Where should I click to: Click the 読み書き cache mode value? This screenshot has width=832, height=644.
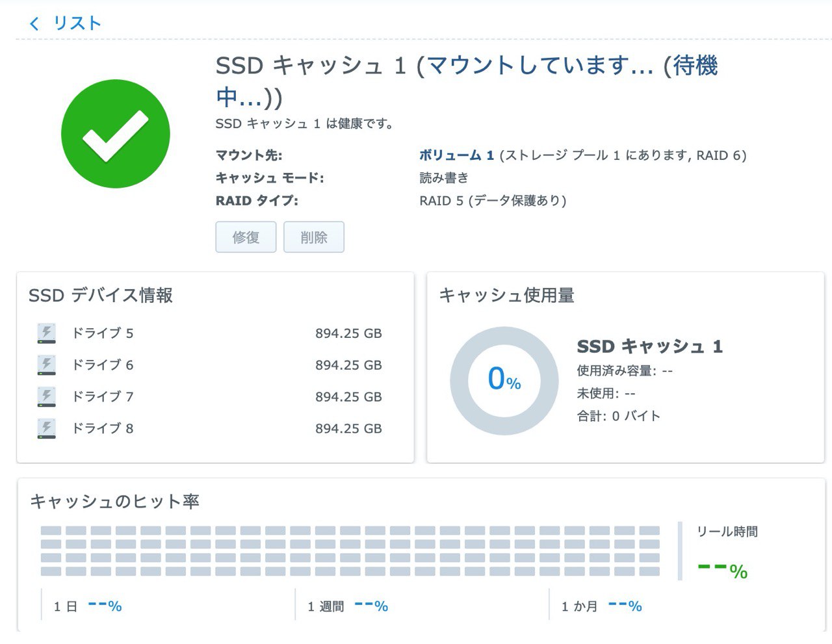(444, 178)
